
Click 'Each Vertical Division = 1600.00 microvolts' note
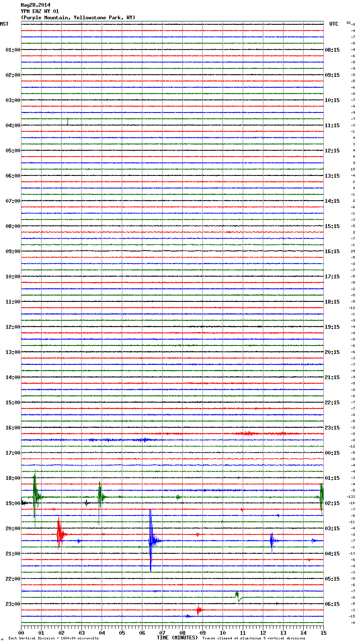[x=53, y=639]
